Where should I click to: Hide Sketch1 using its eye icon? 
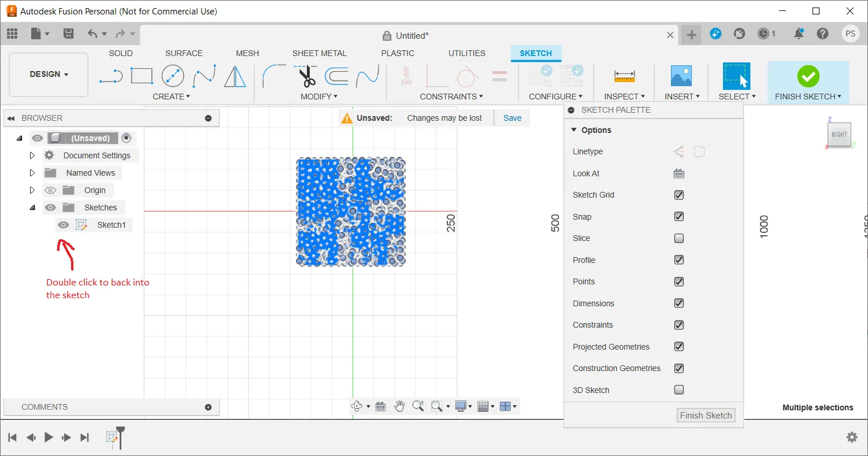click(x=64, y=225)
